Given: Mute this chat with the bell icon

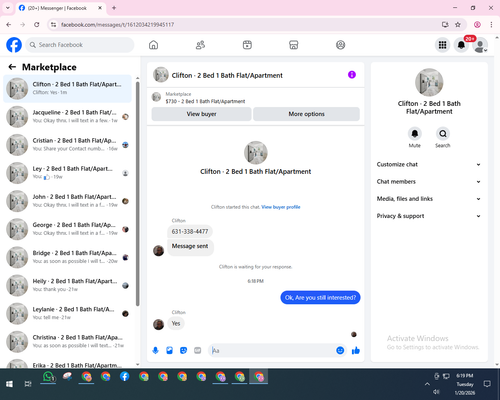Looking at the screenshot, I should (415, 134).
